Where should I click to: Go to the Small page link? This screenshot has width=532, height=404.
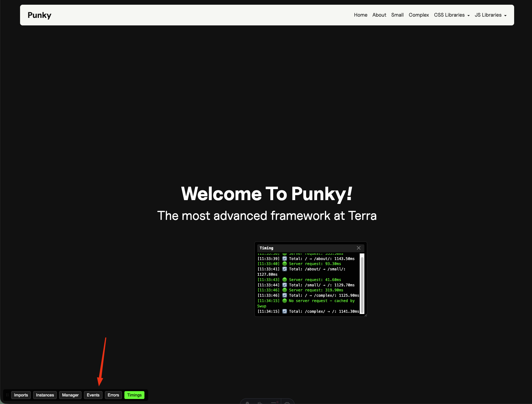[x=397, y=15]
